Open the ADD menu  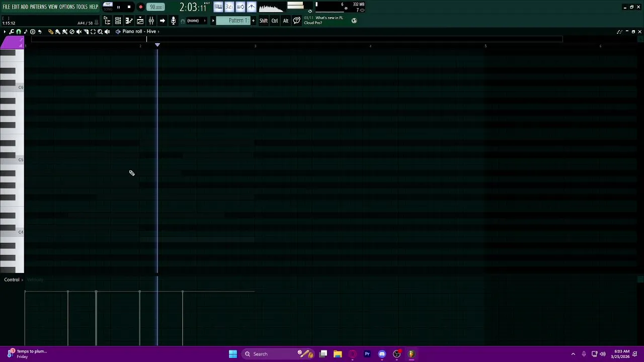(24, 7)
